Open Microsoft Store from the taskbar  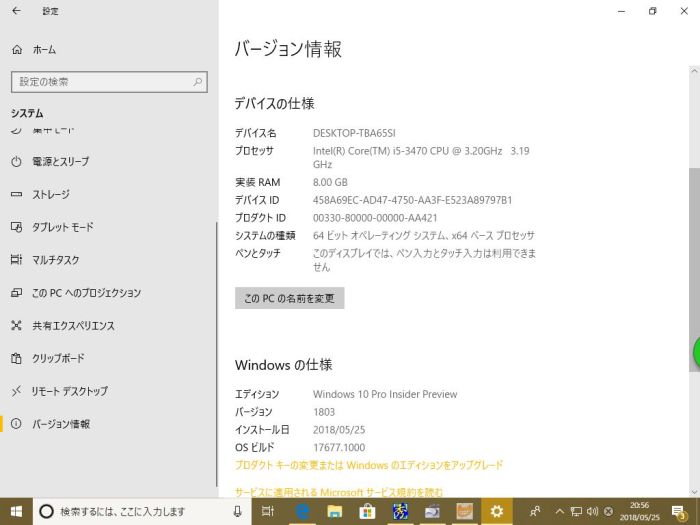coord(367,511)
